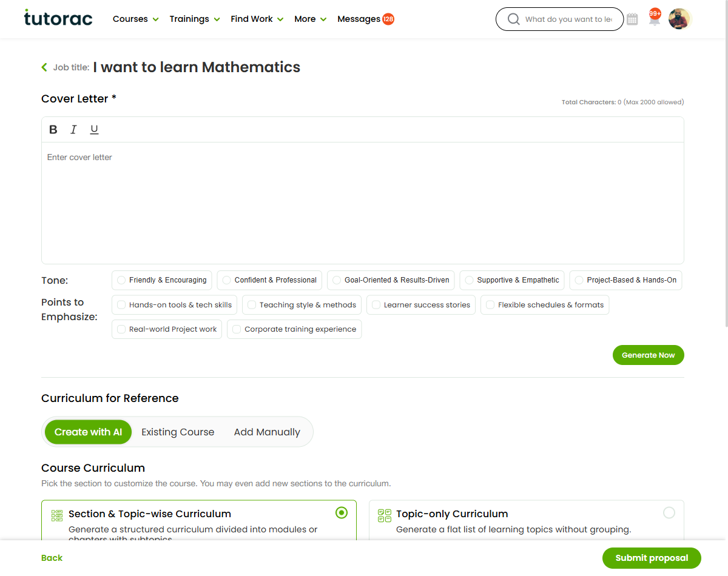This screenshot has width=728, height=576.
Task: Expand the Courses dropdown menu
Action: (x=136, y=19)
